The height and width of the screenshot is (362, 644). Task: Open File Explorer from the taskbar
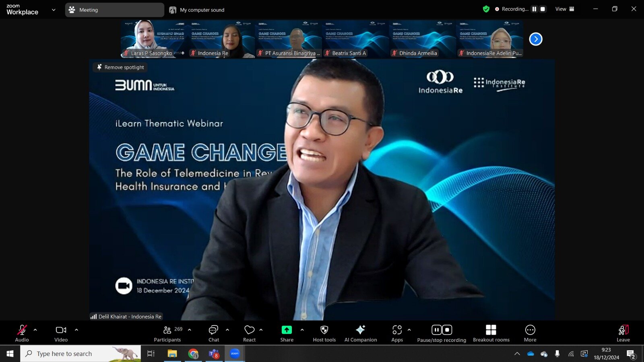point(172,354)
